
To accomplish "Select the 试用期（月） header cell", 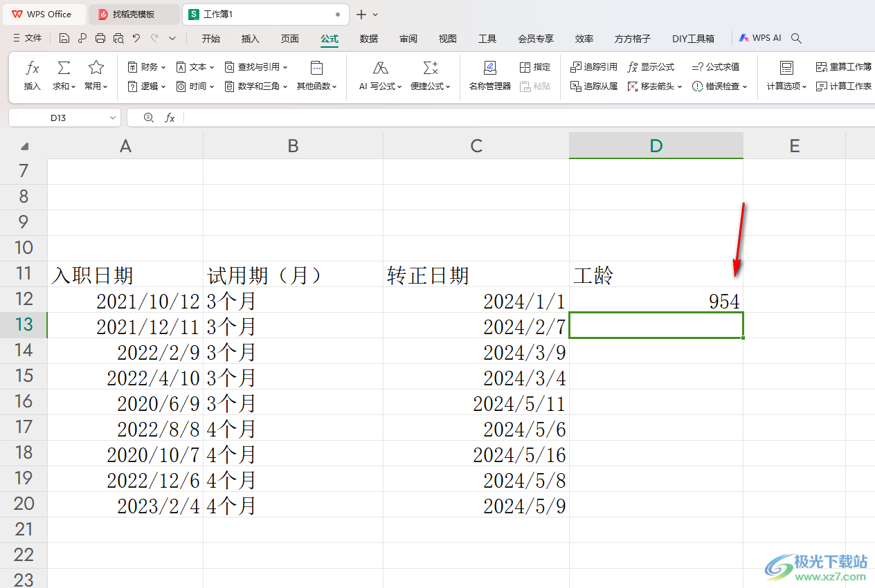I will 294,275.
